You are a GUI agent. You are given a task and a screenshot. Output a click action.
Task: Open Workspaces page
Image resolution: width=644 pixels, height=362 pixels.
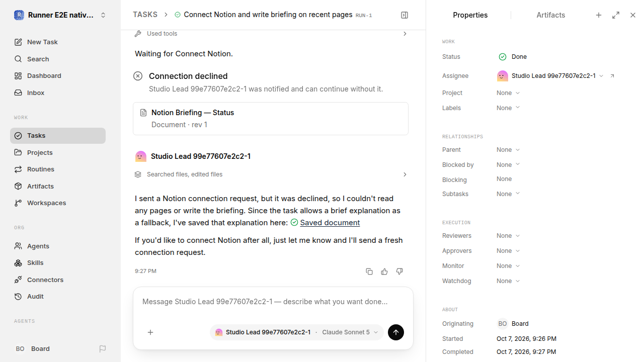point(58,203)
